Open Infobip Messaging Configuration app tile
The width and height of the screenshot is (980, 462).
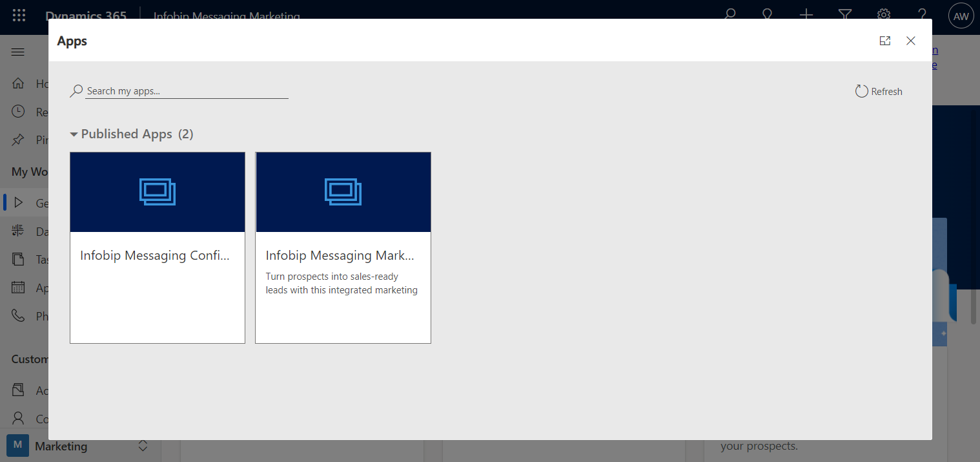158,247
